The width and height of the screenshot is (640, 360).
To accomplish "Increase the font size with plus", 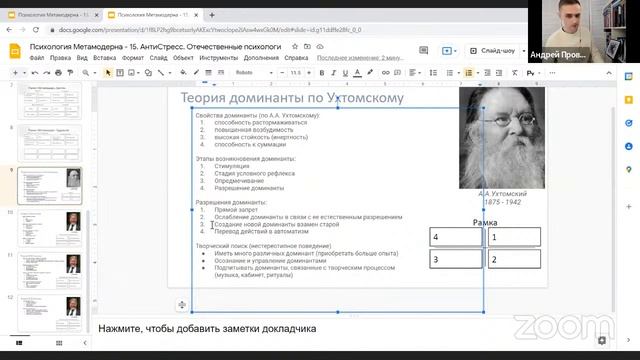I will click(x=309, y=73).
